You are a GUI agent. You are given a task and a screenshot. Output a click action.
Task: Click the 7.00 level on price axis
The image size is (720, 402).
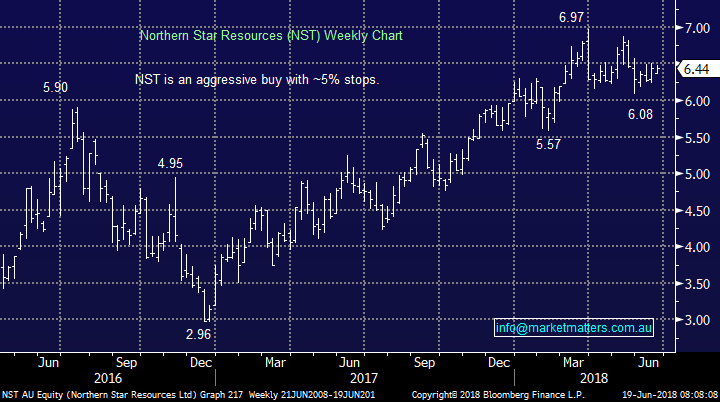tap(696, 28)
